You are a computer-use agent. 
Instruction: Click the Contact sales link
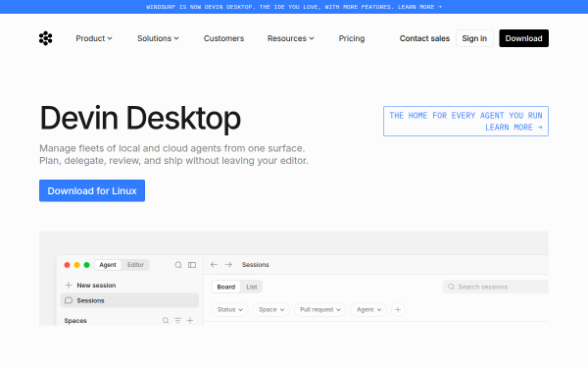tap(424, 38)
